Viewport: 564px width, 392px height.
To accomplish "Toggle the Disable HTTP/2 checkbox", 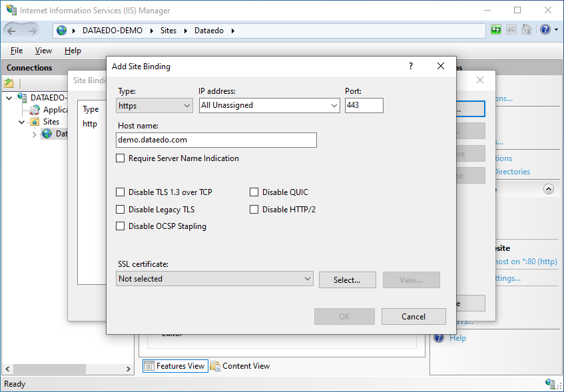I will [254, 210].
